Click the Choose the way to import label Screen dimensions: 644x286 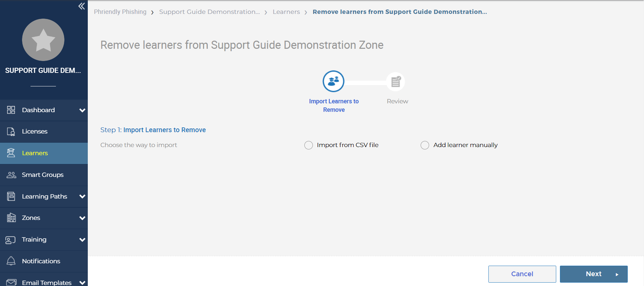pos(139,145)
